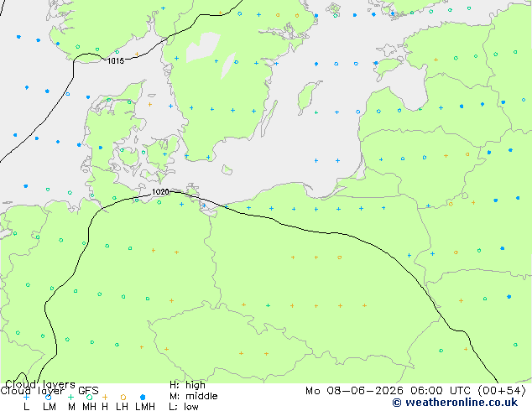The width and height of the screenshot is (532, 411).
Task: Click the 1020 isobar label
Action: 160,192
